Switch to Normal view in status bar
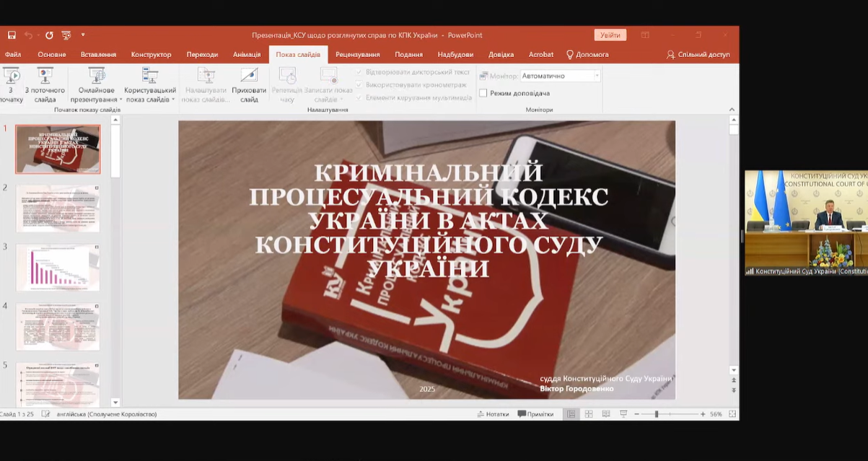868x461 pixels. [571, 414]
